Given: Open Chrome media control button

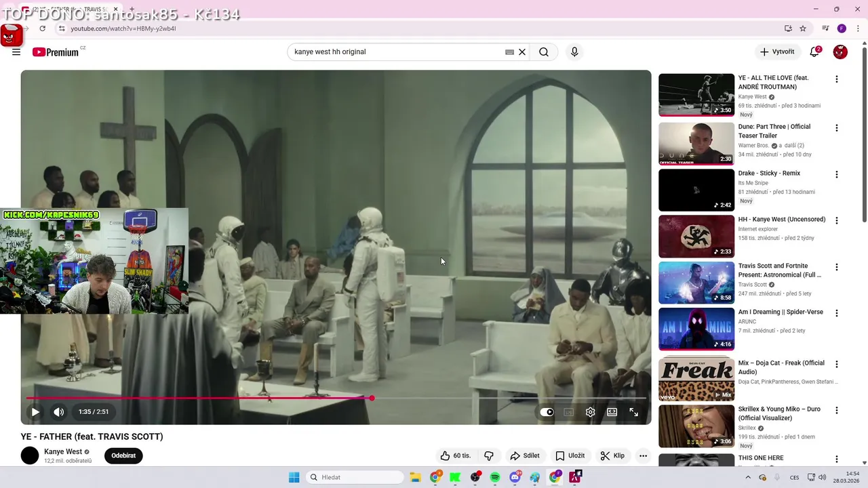Looking at the screenshot, I should 825,28.
